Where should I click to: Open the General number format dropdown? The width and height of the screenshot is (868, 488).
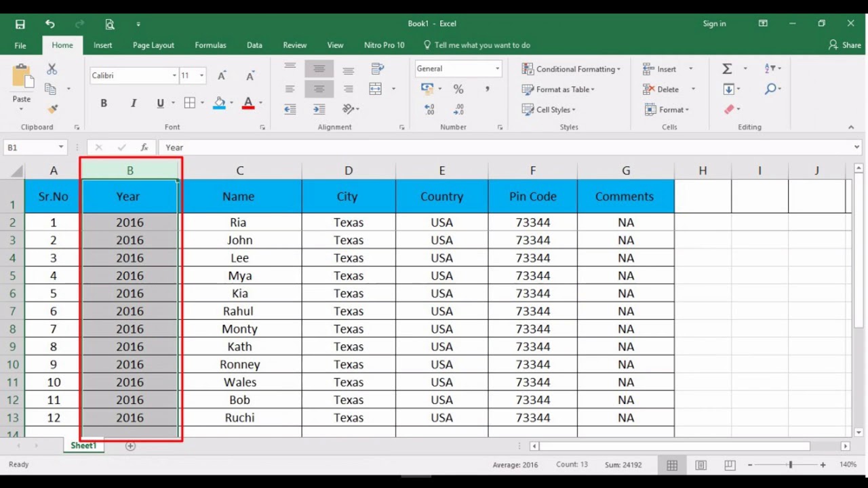pyautogui.click(x=497, y=68)
